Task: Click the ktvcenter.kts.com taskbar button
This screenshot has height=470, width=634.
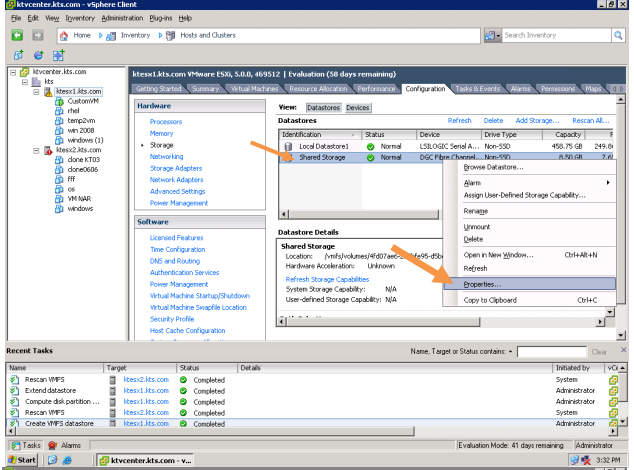Action: click(x=146, y=460)
